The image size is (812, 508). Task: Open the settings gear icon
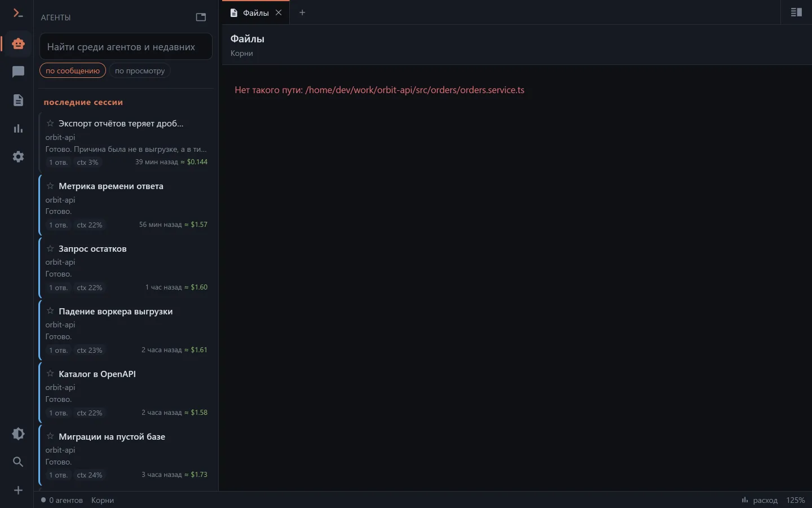pos(18,156)
